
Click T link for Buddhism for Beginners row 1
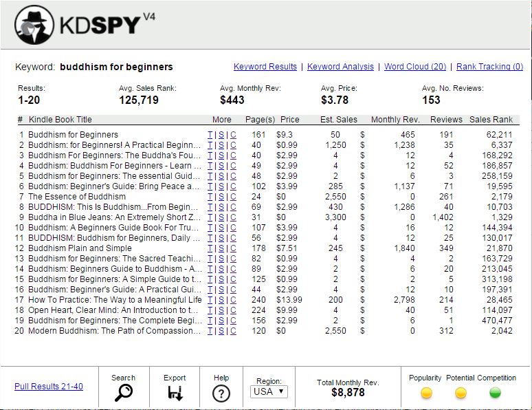tap(210, 135)
